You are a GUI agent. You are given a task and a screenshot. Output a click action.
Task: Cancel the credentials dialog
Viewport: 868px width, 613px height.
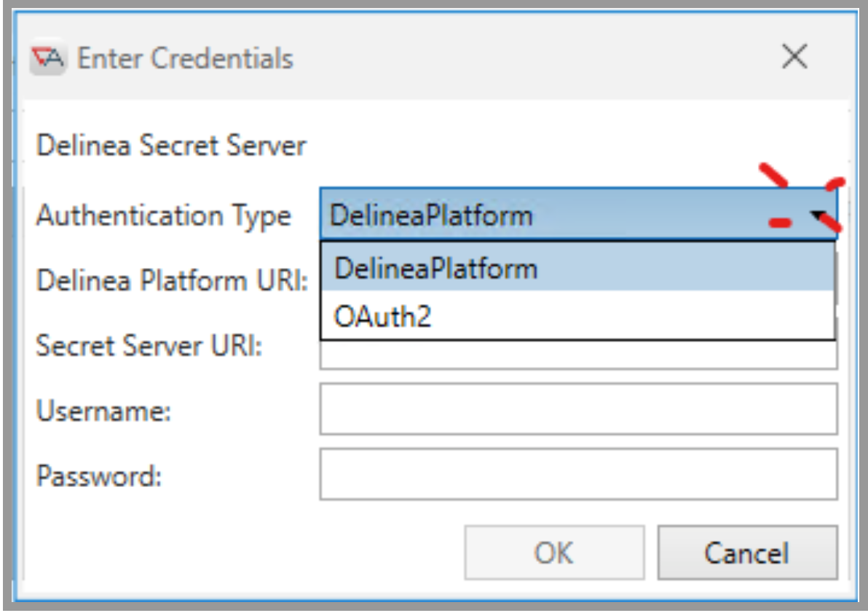click(747, 553)
